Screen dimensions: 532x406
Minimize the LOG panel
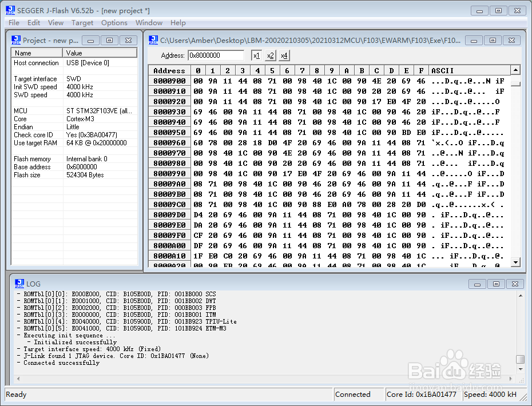(x=477, y=284)
